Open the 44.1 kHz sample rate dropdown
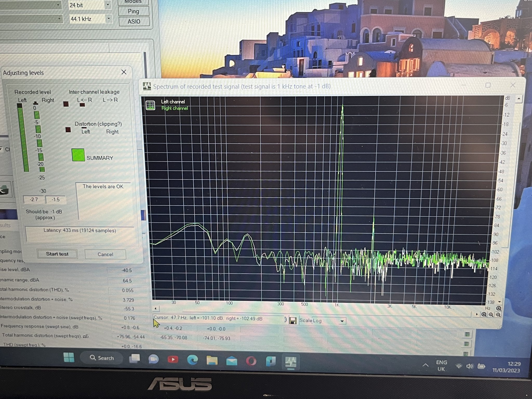 pos(109,18)
